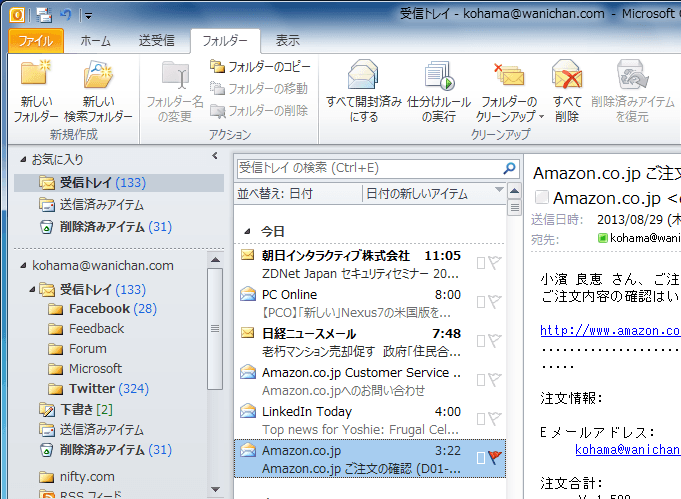Click the kohama@wanichan email link in message body
The image size is (681, 499).
628,449
